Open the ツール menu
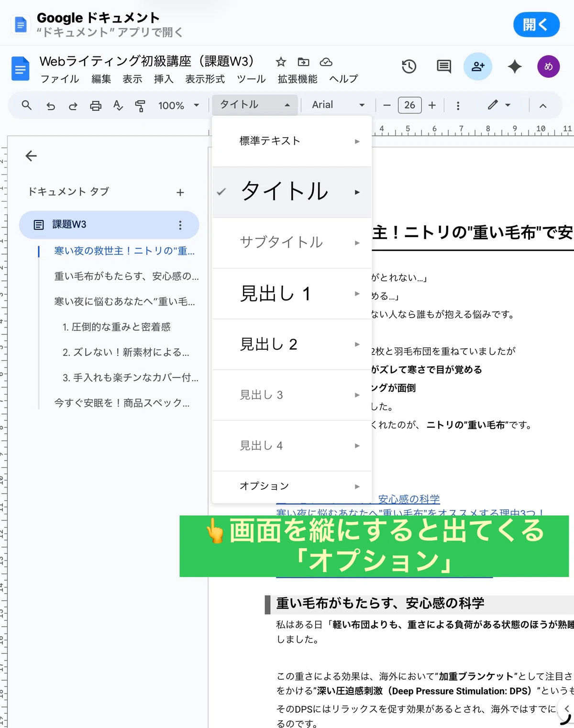The height and width of the screenshot is (728, 574). pyautogui.click(x=251, y=79)
